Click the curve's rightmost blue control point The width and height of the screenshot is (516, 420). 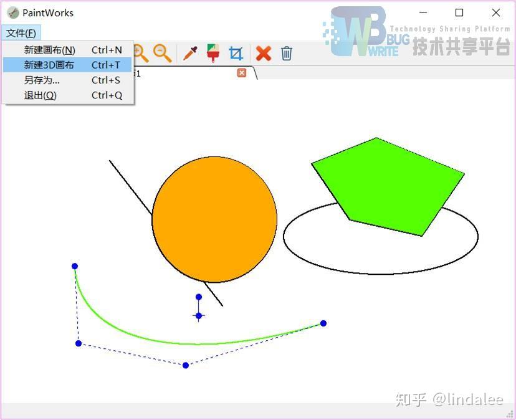(323, 323)
